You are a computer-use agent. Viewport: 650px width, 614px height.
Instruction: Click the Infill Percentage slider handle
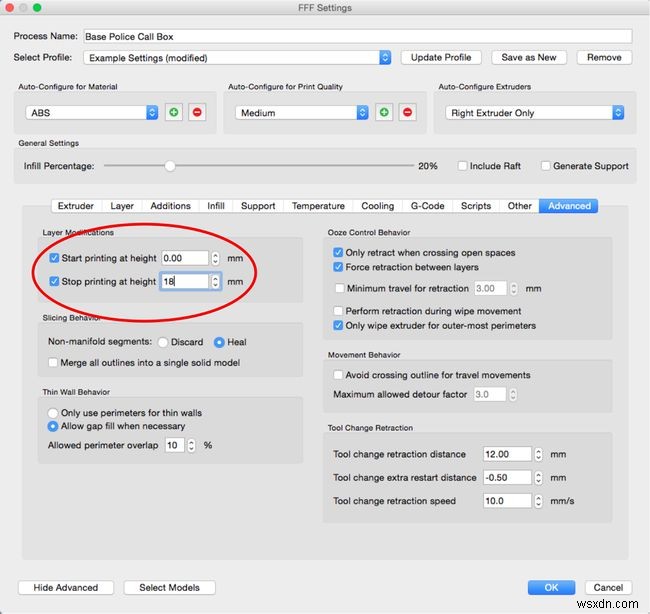click(x=170, y=166)
